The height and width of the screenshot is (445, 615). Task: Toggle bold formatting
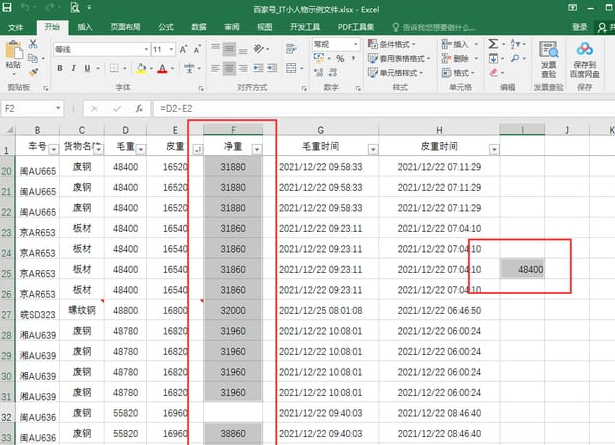[60, 68]
